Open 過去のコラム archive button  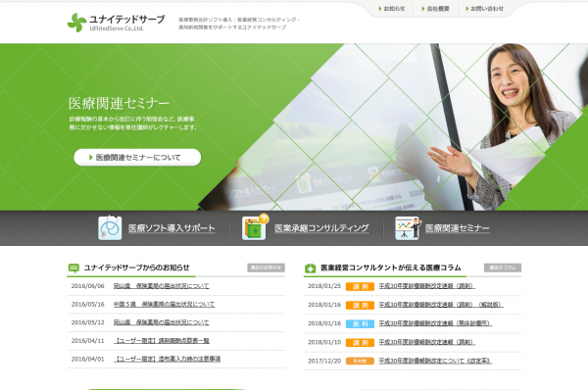(x=503, y=268)
